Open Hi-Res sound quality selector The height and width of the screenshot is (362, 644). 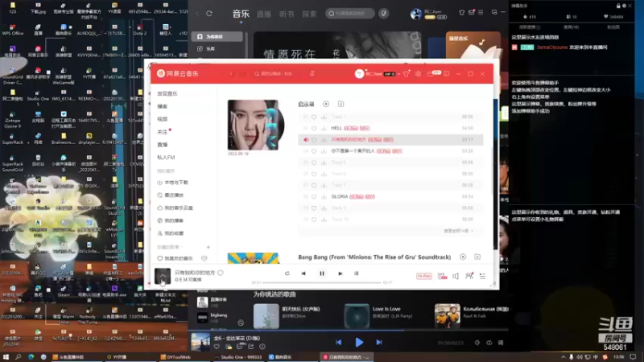pos(424,276)
